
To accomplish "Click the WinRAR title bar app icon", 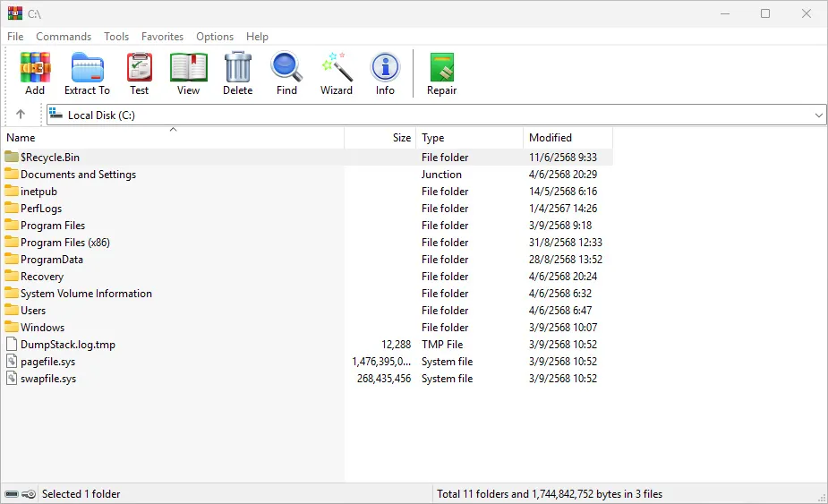I will tap(15, 13).
